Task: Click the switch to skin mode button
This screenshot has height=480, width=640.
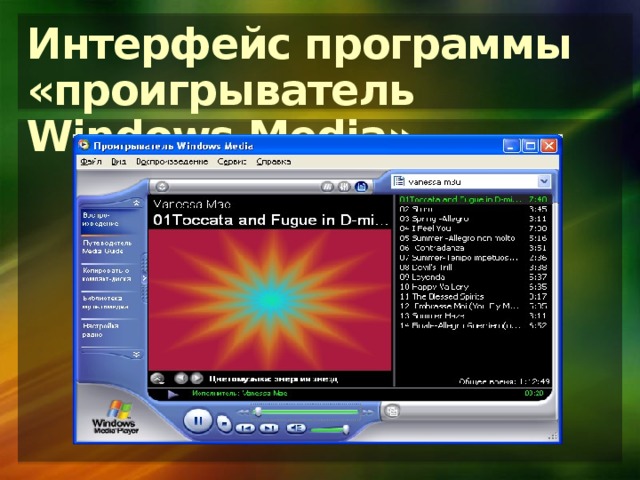Action: [392, 411]
